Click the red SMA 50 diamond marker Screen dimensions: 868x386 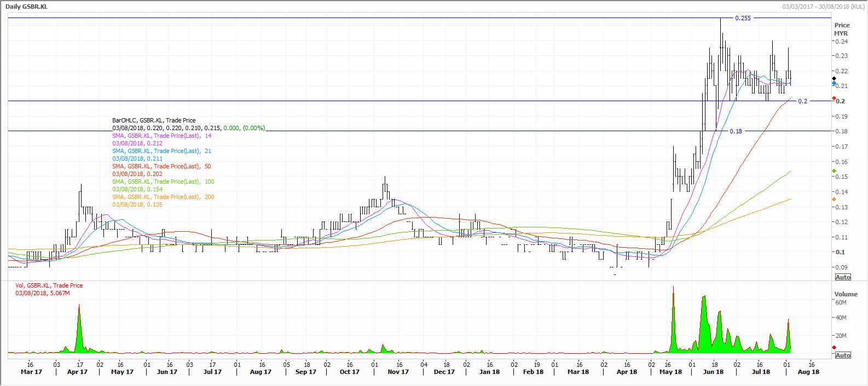click(834, 98)
